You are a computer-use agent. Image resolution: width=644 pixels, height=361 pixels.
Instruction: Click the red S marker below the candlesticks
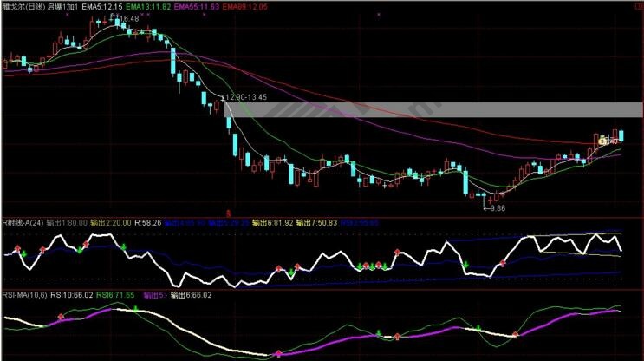click(x=229, y=211)
